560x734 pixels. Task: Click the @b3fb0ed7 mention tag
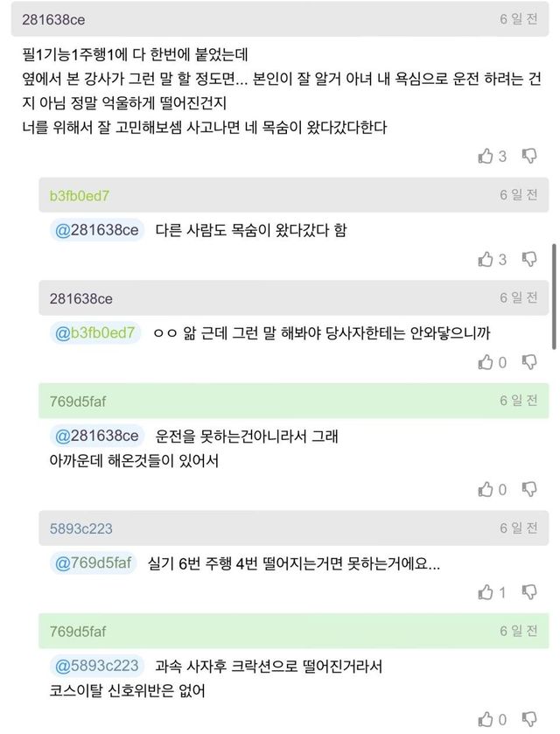pos(95,332)
